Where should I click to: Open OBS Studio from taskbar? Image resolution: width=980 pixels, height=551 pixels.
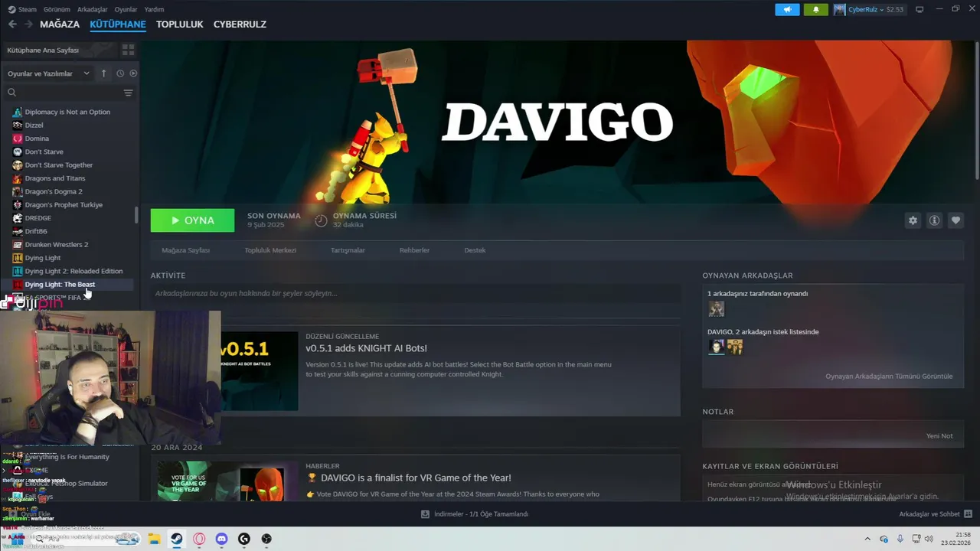tap(266, 539)
